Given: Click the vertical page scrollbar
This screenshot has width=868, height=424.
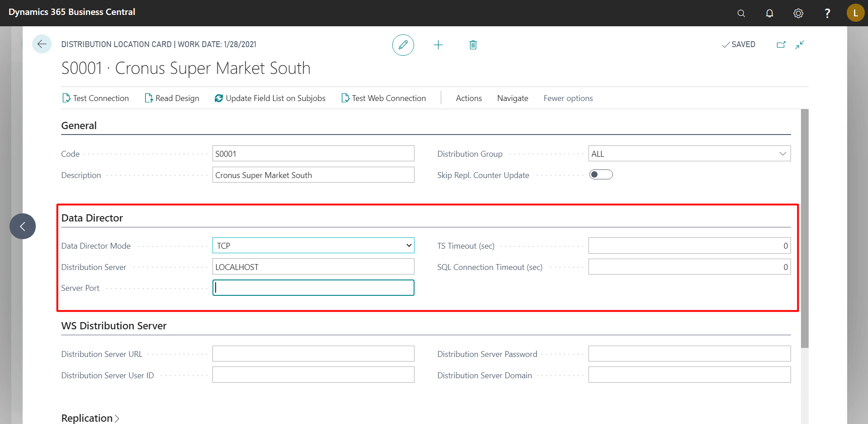Looking at the screenshot, I should (805, 228).
